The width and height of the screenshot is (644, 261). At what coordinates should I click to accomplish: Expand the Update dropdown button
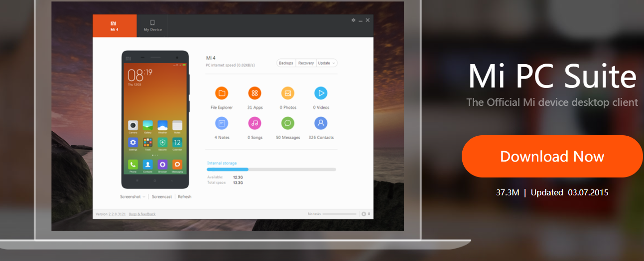pos(327,63)
